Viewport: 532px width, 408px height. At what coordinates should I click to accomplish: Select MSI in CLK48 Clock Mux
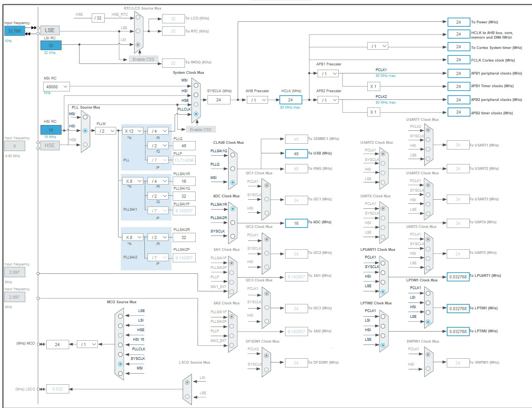tap(232, 182)
